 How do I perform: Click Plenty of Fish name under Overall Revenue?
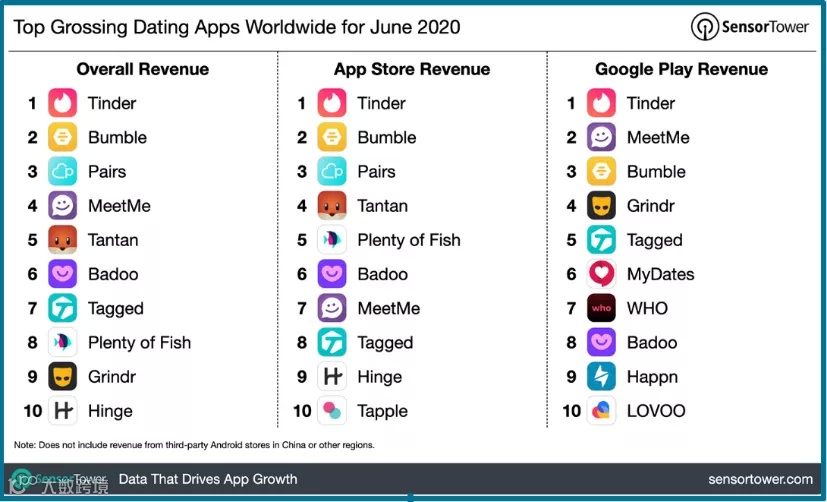(139, 343)
